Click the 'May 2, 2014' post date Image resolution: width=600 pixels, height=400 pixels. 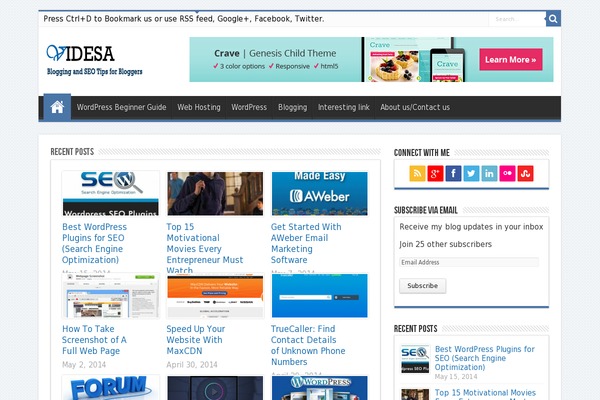(84, 365)
